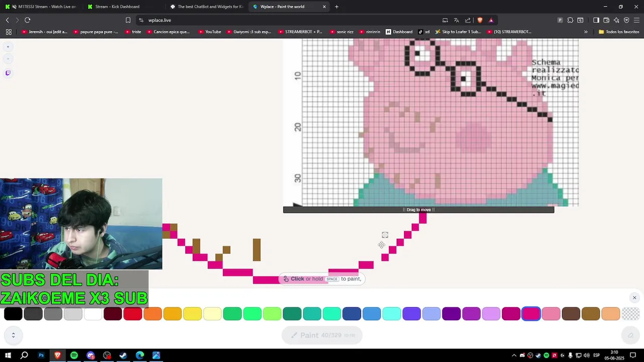The width and height of the screenshot is (644, 362).
Task: Click the Paint 40/329 button
Action: (322, 335)
